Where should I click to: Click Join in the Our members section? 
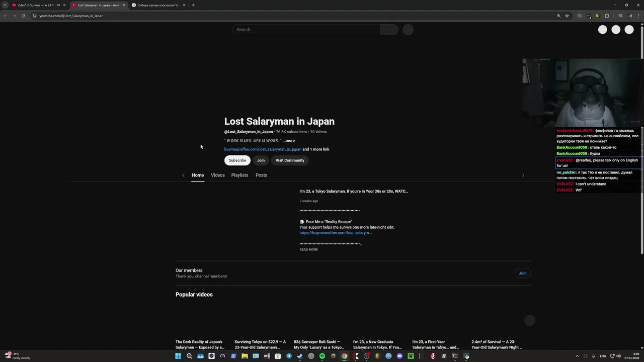pyautogui.click(x=523, y=273)
